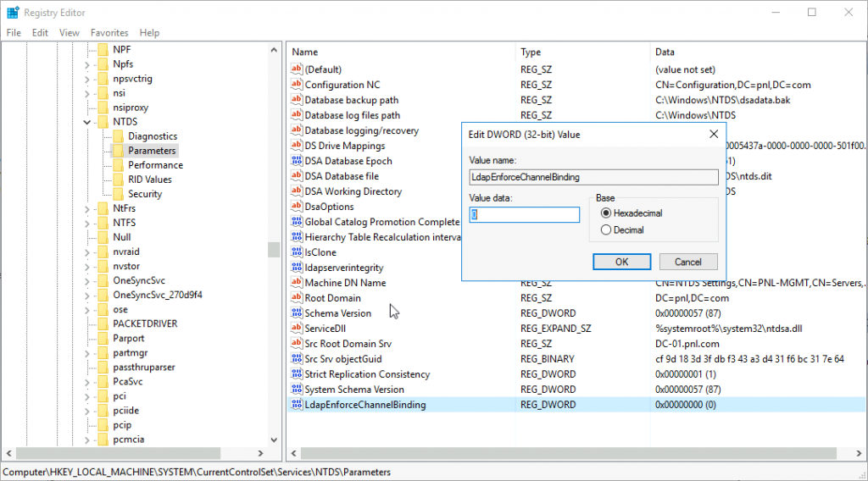Screen dimensions: 868x481
Task: Select the DWORD icon beside Schema Version
Action: click(297, 313)
